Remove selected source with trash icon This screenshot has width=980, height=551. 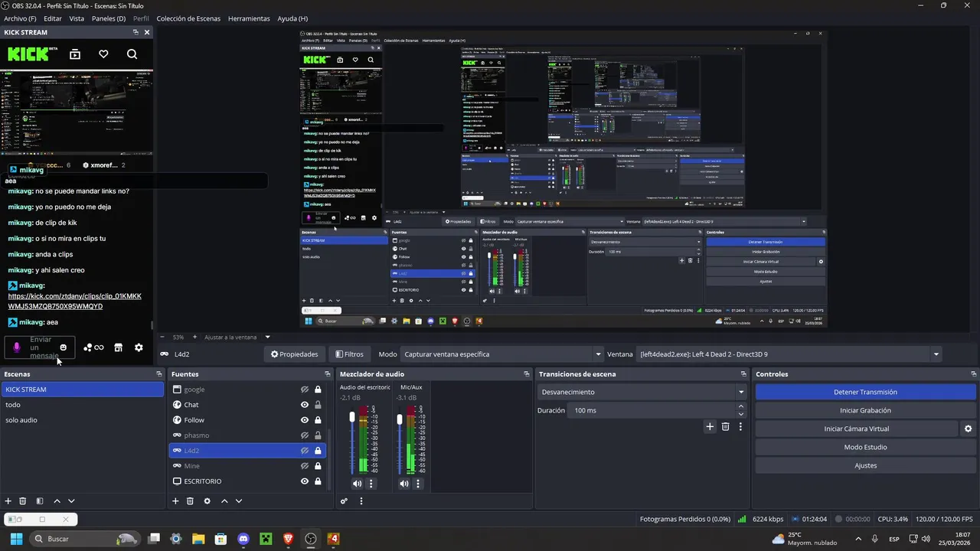190,501
